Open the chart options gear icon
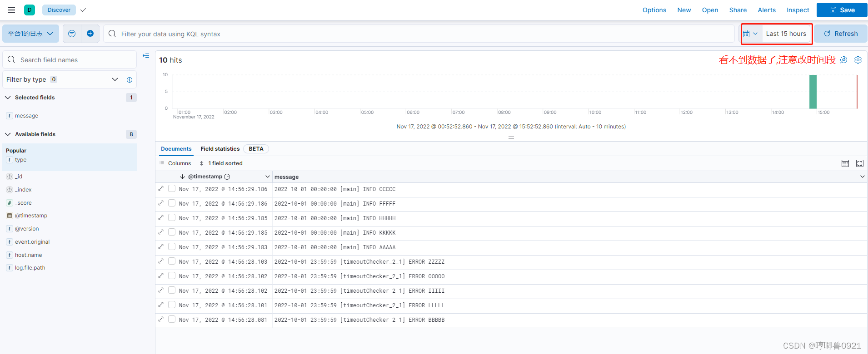868x354 pixels. 858,60
